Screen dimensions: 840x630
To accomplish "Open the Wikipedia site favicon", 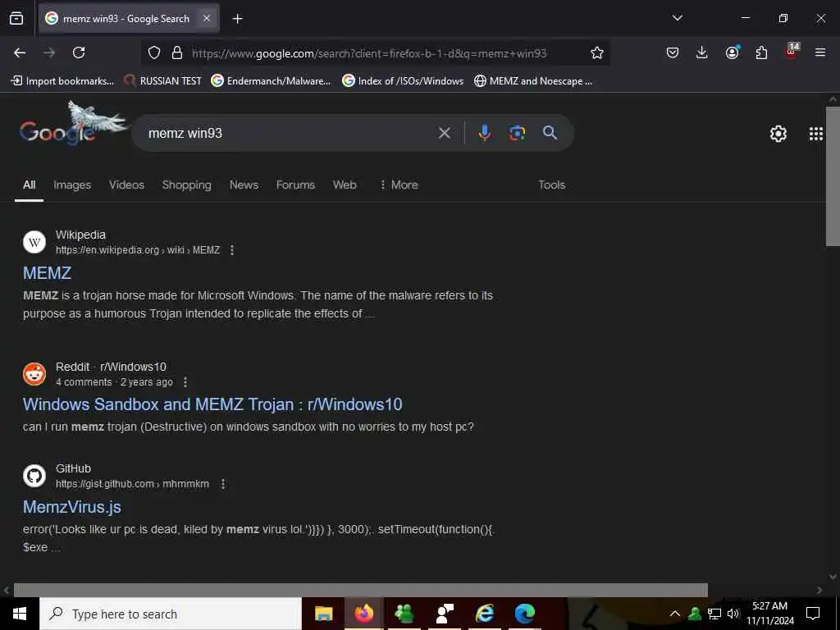I will [34, 242].
